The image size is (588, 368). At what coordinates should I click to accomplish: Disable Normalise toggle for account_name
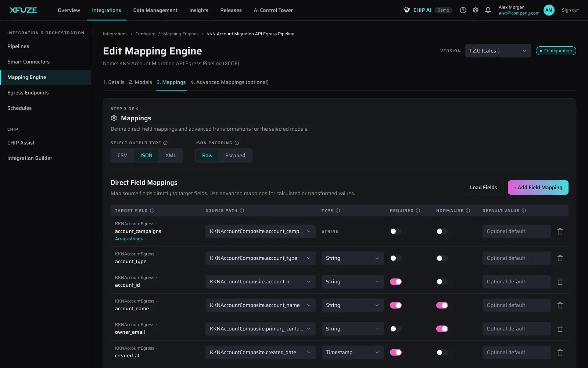coord(442,305)
